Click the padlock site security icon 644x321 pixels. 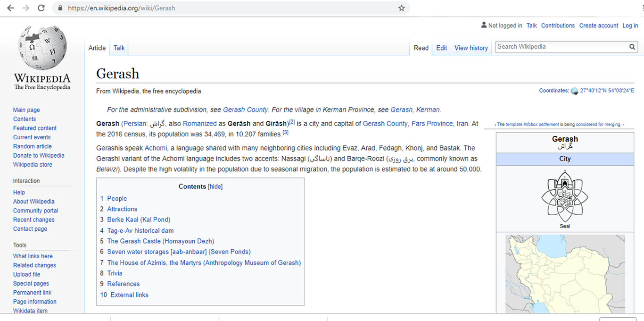click(60, 8)
